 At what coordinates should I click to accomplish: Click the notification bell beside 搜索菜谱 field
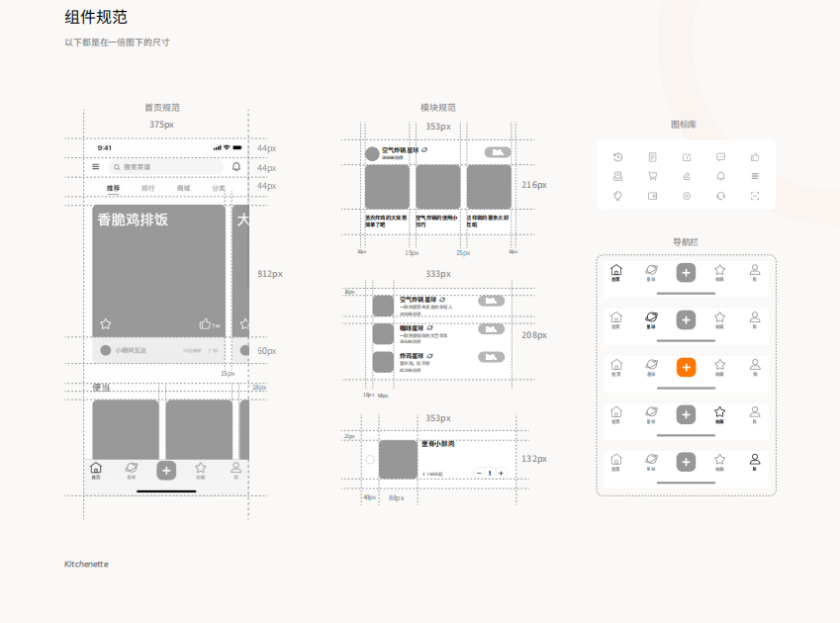(236, 167)
